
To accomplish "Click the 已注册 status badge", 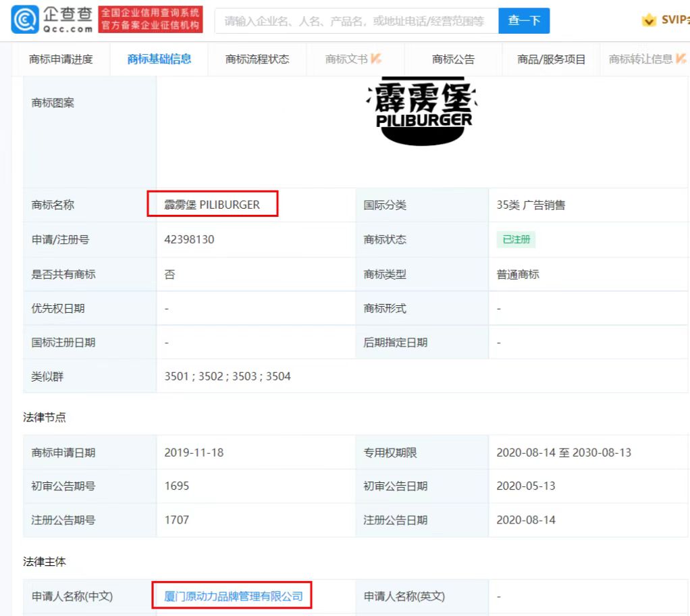I will point(516,240).
